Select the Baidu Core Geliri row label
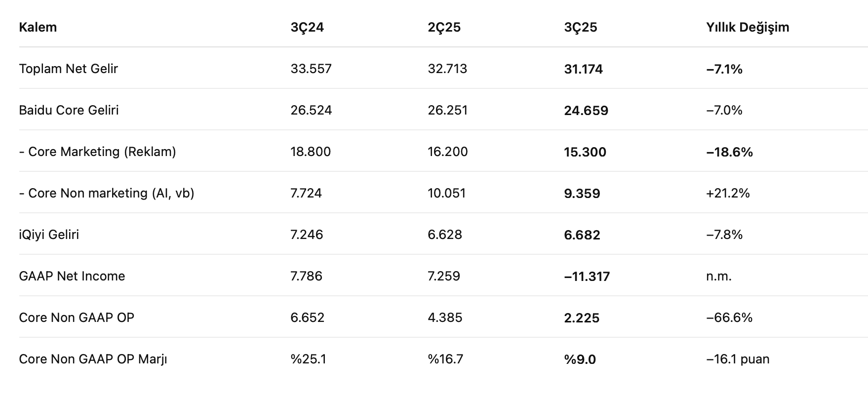Image resolution: width=868 pixels, height=396 pixels. click(x=69, y=110)
